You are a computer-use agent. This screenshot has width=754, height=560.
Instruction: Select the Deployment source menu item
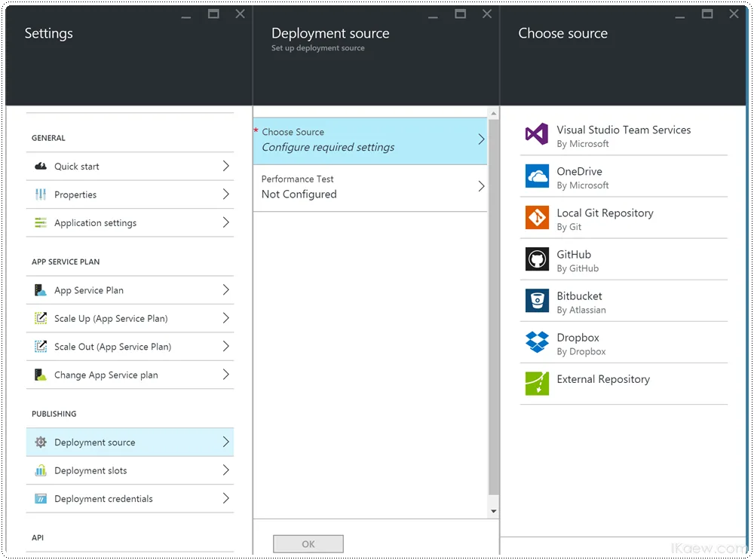pyautogui.click(x=130, y=442)
